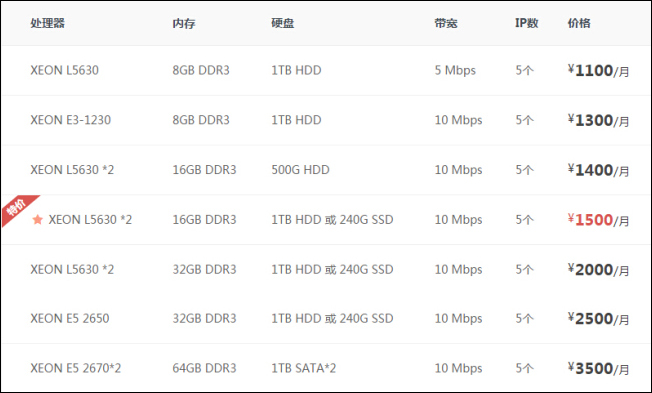Screen dimensions: 652x393
Task: Pick the red ¥1500/月 special price
Action: [598, 220]
